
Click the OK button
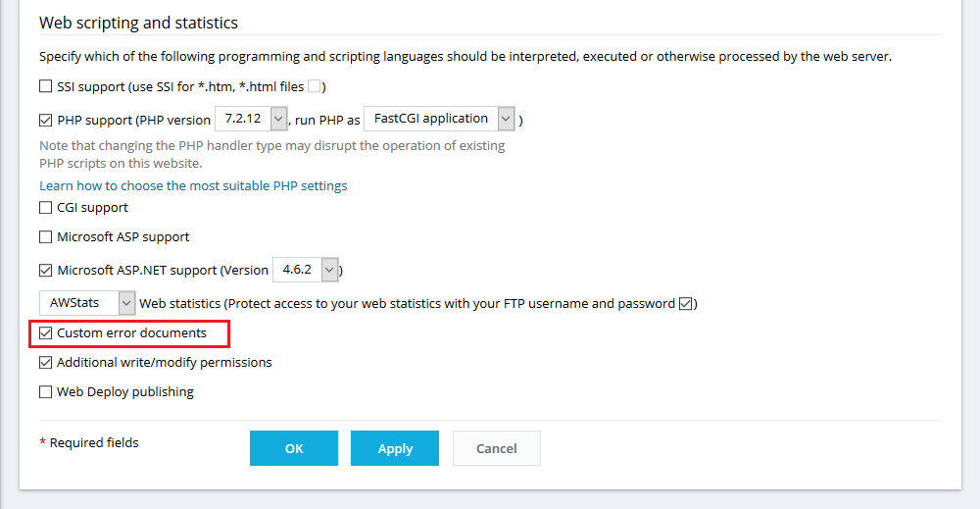tap(294, 448)
